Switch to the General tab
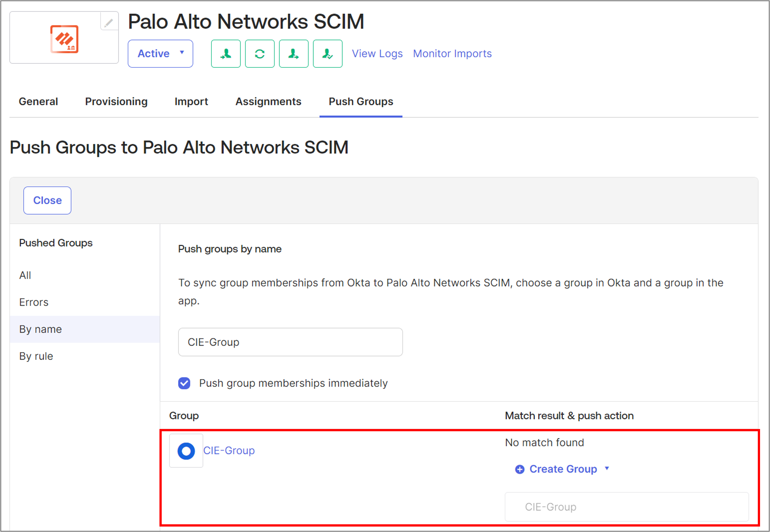The width and height of the screenshot is (770, 532). point(38,101)
